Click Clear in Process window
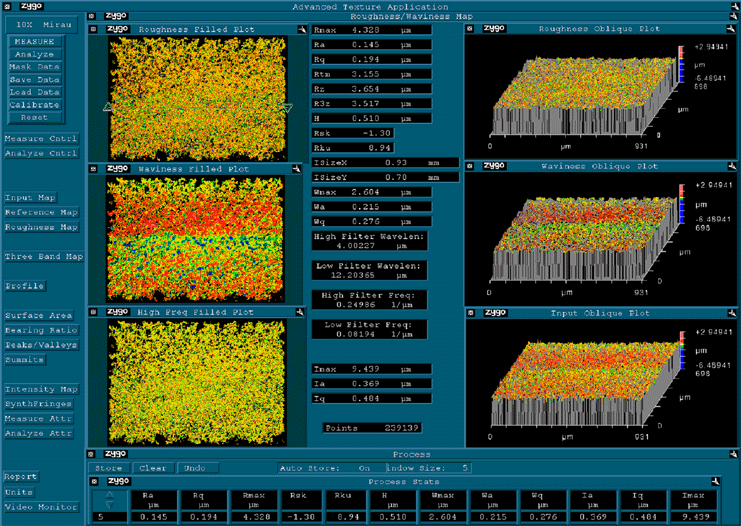 click(153, 468)
